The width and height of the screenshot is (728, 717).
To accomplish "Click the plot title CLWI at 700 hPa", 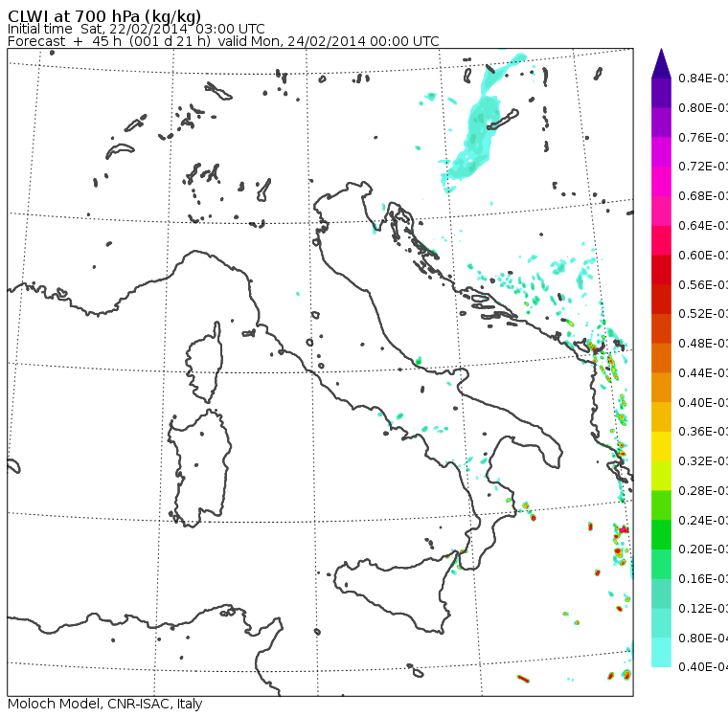I will pyautogui.click(x=104, y=15).
